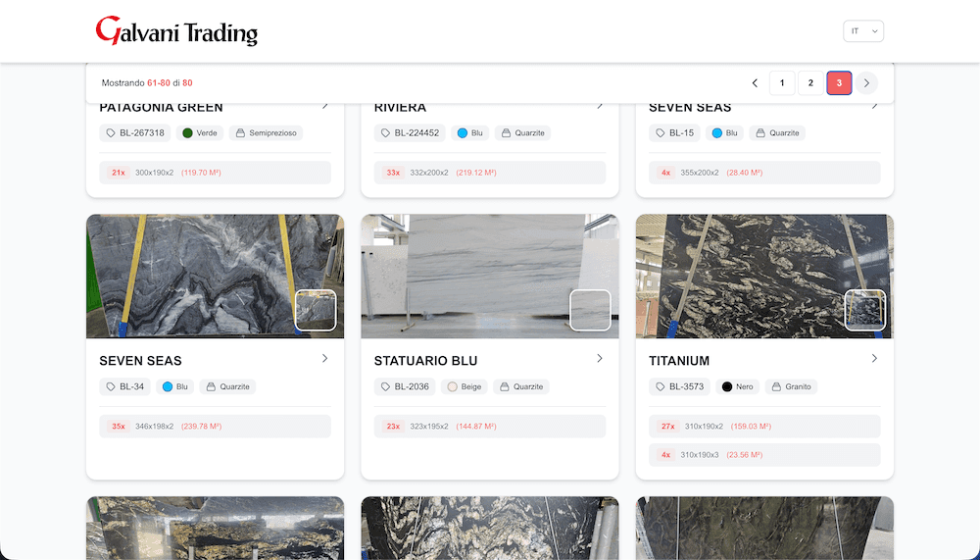Click the BL-2036 code tag
The height and width of the screenshot is (560, 980).
[405, 386]
